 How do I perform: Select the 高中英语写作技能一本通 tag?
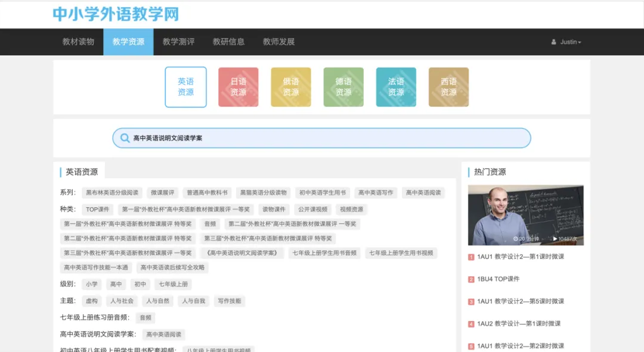[x=96, y=267]
